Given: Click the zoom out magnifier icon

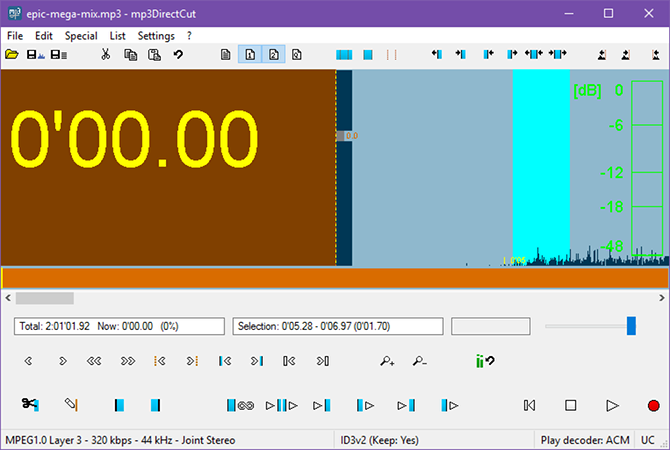Looking at the screenshot, I should (x=418, y=361).
